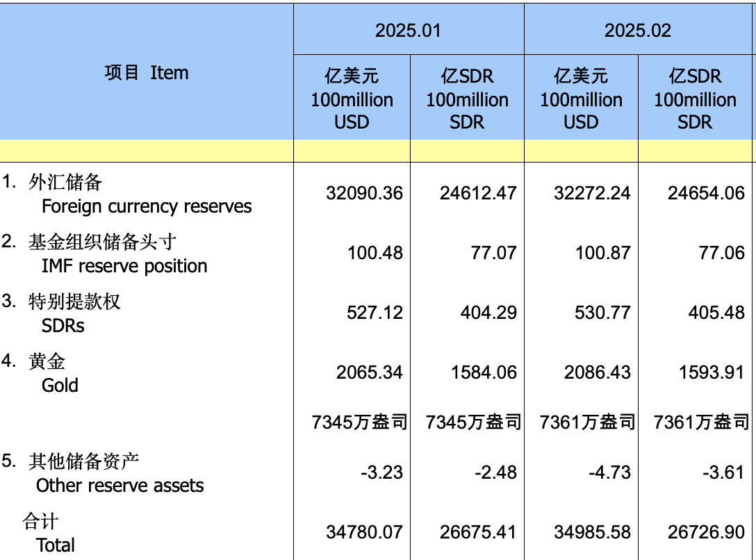Screen dimensions: 756x560
Task: Select the 2025.01 period header
Action: [x=408, y=31]
